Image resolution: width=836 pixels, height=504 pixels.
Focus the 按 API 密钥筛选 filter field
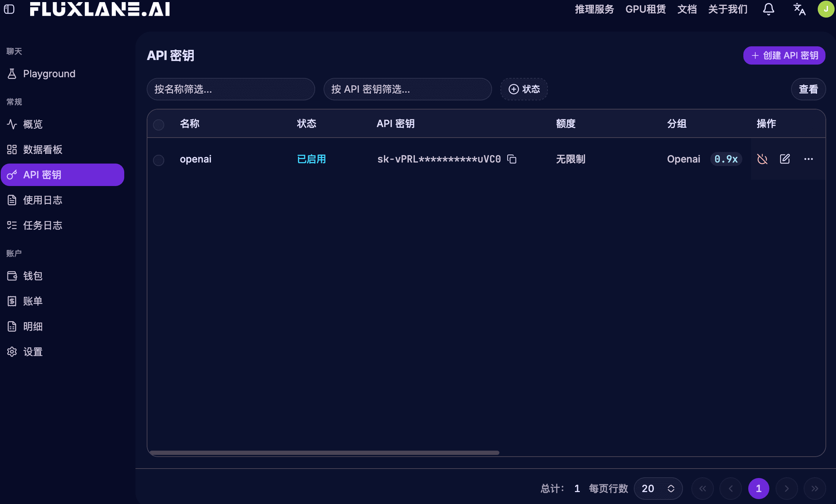click(407, 89)
